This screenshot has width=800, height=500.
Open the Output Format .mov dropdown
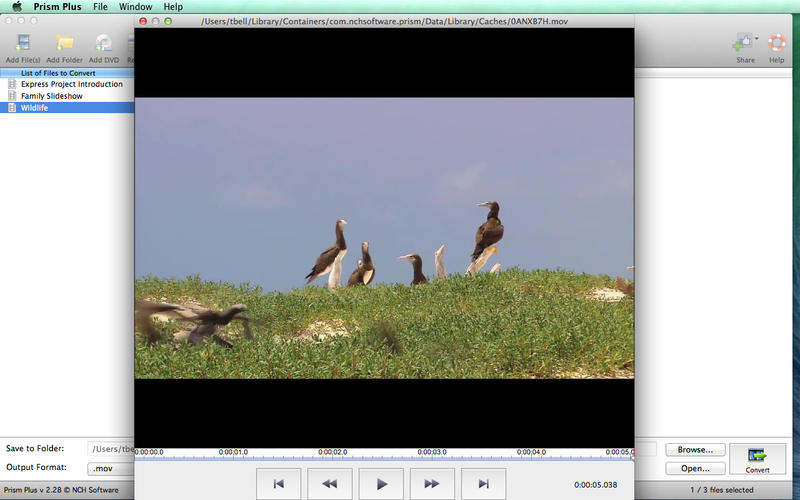[x=111, y=468]
